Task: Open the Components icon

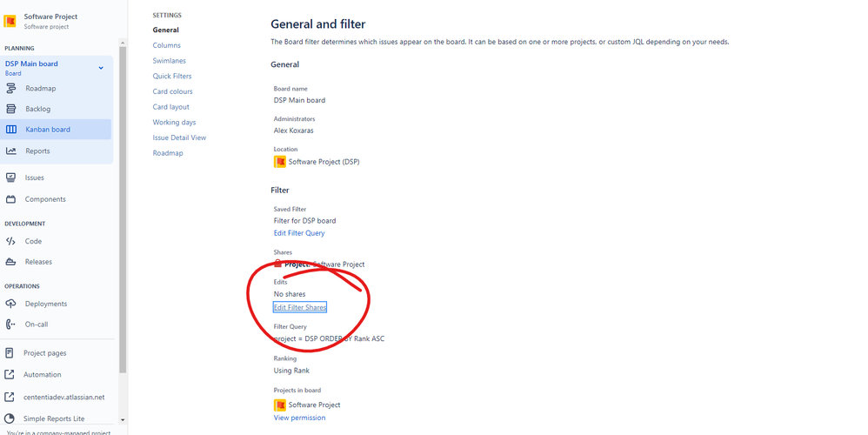Action: coord(10,199)
